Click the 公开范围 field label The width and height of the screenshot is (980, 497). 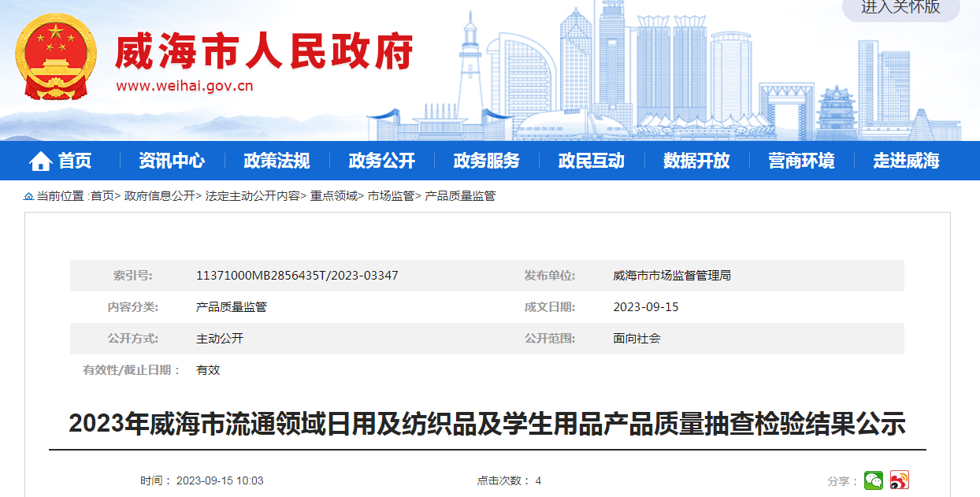[x=550, y=339]
